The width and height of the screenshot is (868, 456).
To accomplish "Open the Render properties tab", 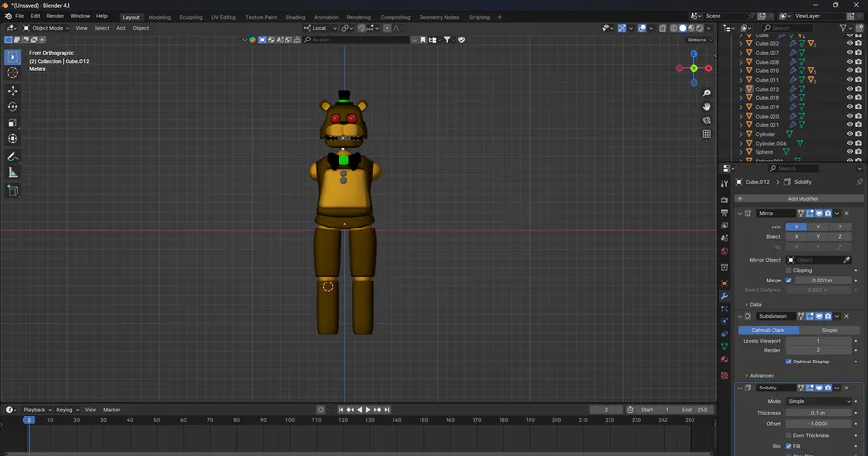I will click(x=724, y=200).
